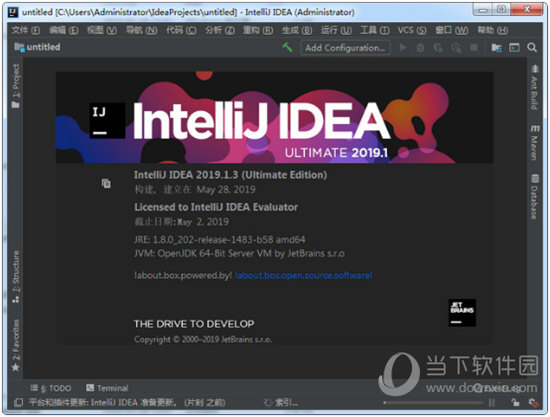Click the lock icon in the status bar
Viewport: 550px width, 417px height.
(x=515, y=403)
